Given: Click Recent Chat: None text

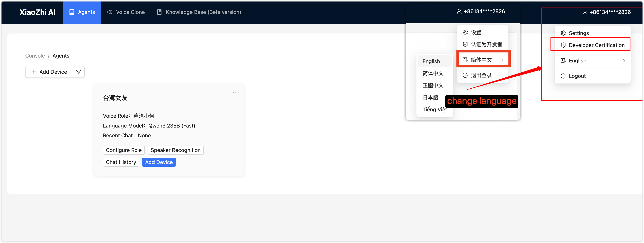Looking at the screenshot, I should 127,135.
